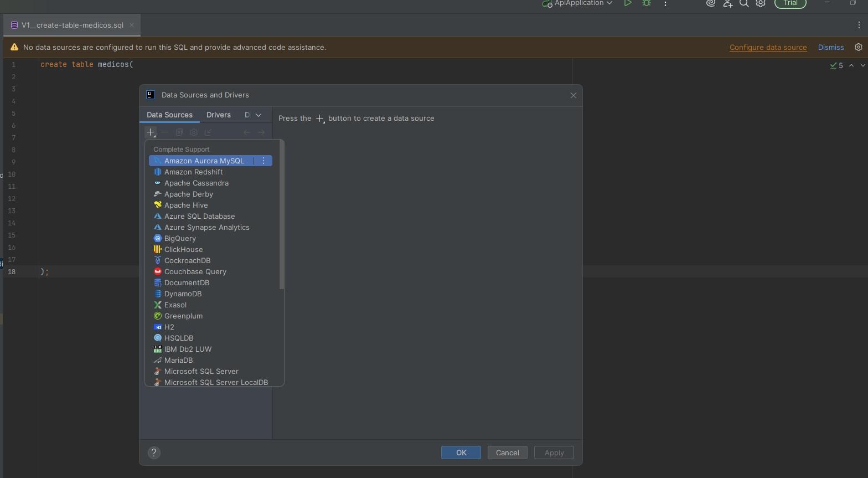
Task: Open the inspections widget showing 5 problems
Action: pyautogui.click(x=836, y=65)
